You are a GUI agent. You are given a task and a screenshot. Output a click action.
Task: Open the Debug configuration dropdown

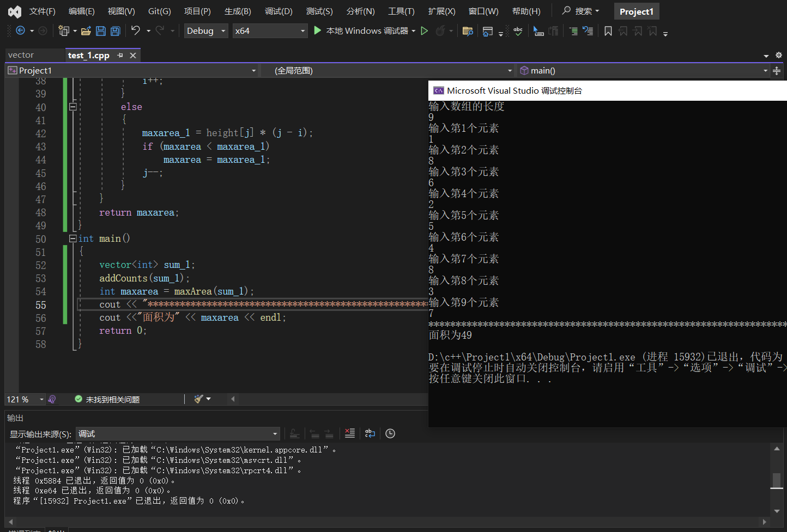pos(206,31)
